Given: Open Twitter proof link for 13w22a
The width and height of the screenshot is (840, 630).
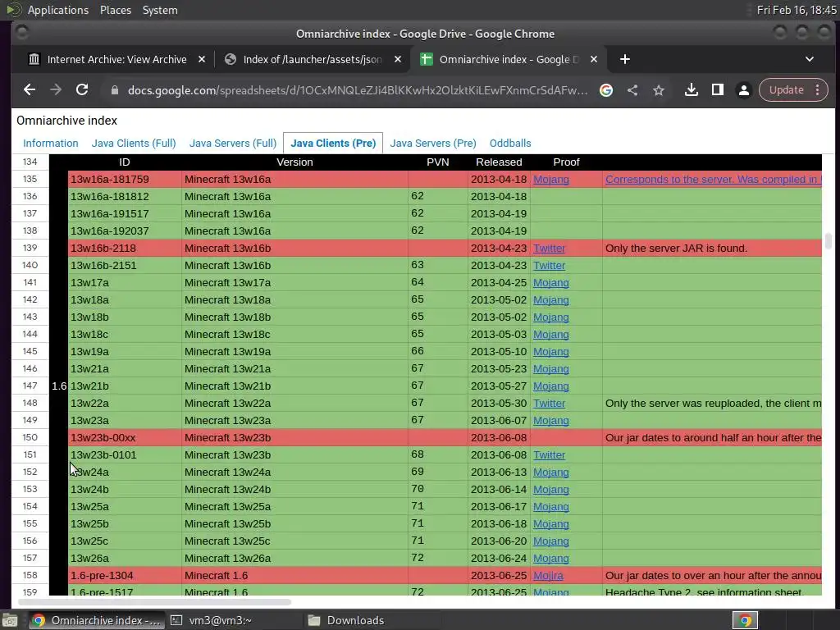Looking at the screenshot, I should [549, 404].
